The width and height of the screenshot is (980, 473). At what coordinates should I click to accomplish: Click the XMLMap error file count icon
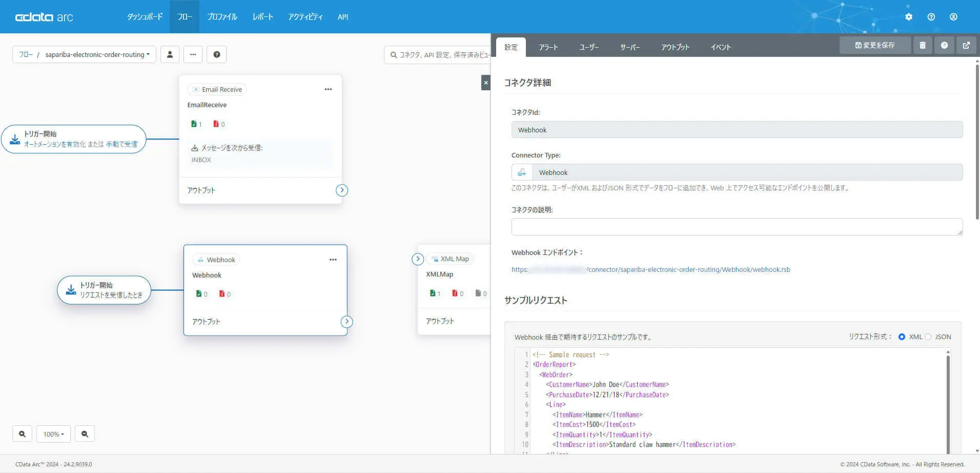pos(455,293)
